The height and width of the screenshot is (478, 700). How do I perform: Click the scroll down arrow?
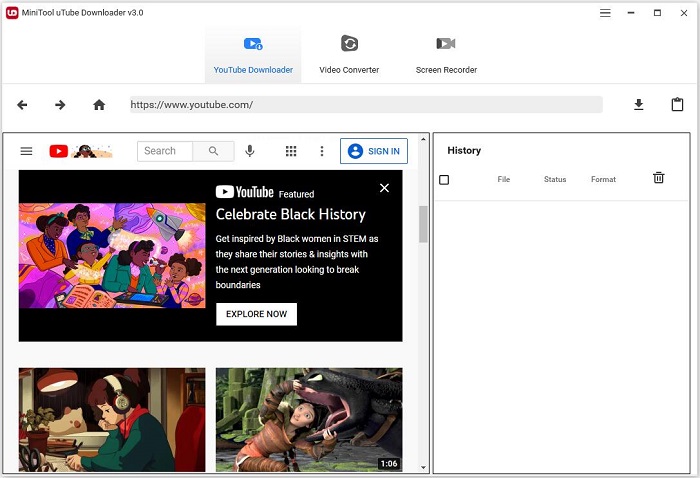pos(423,468)
